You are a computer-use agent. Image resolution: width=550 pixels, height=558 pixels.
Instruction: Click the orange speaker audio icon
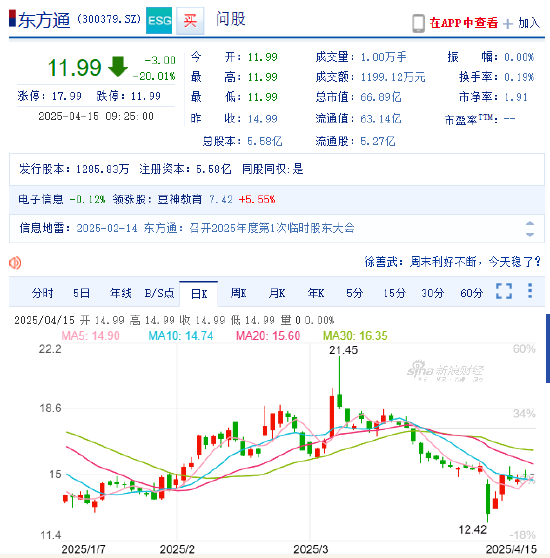(x=15, y=263)
